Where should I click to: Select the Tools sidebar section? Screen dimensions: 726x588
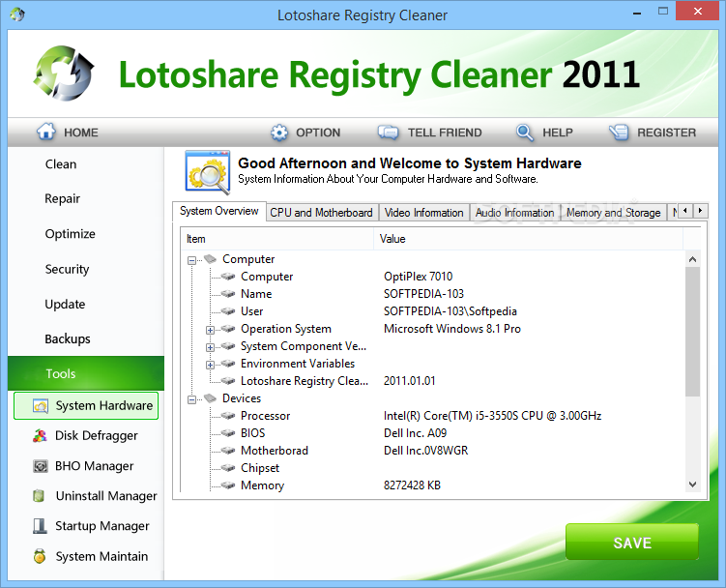pyautogui.click(x=86, y=373)
